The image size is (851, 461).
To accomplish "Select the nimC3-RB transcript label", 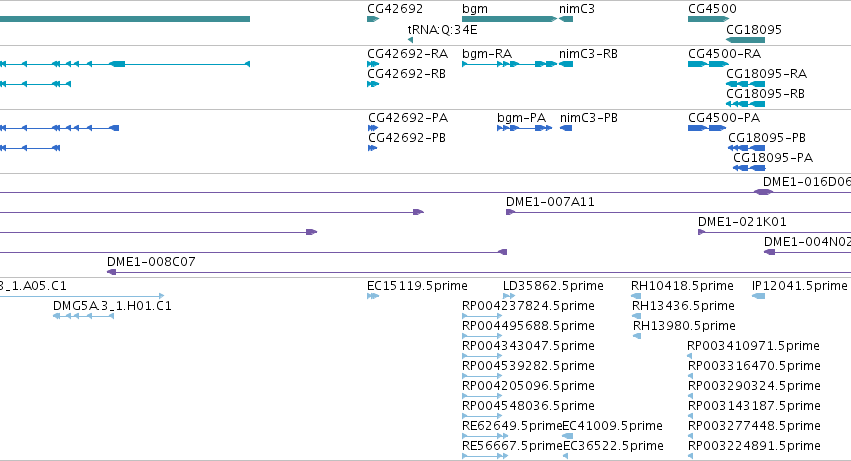I will coord(588,54).
